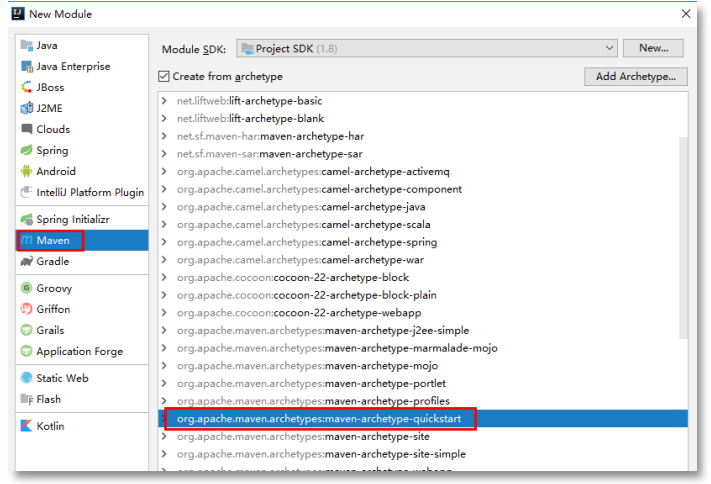
Task: Select Spring Initializr in the list
Action: click(x=82, y=219)
